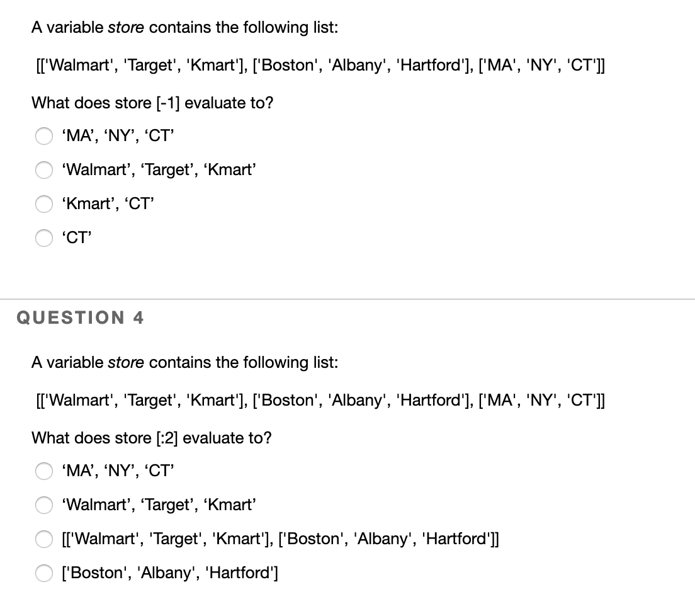Click the list literal under the first question
The height and width of the screenshot is (616, 695).
click(318, 65)
